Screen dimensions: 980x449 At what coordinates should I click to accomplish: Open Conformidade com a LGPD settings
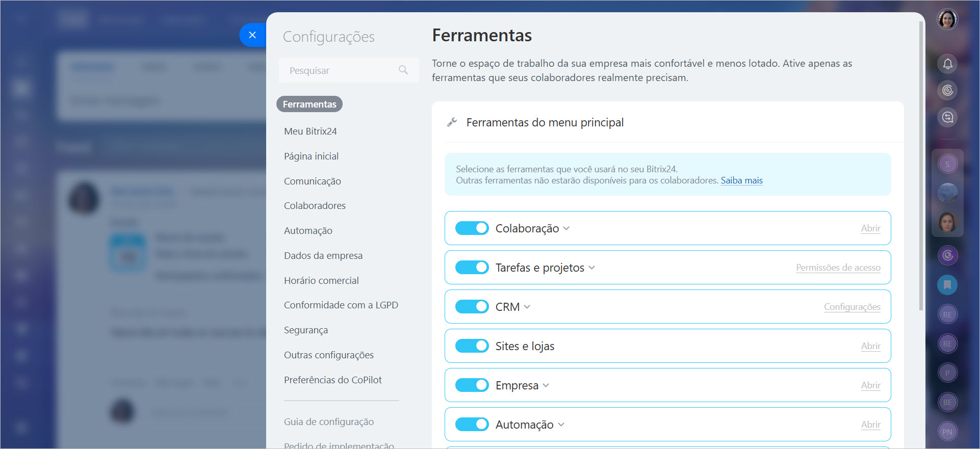click(x=341, y=305)
